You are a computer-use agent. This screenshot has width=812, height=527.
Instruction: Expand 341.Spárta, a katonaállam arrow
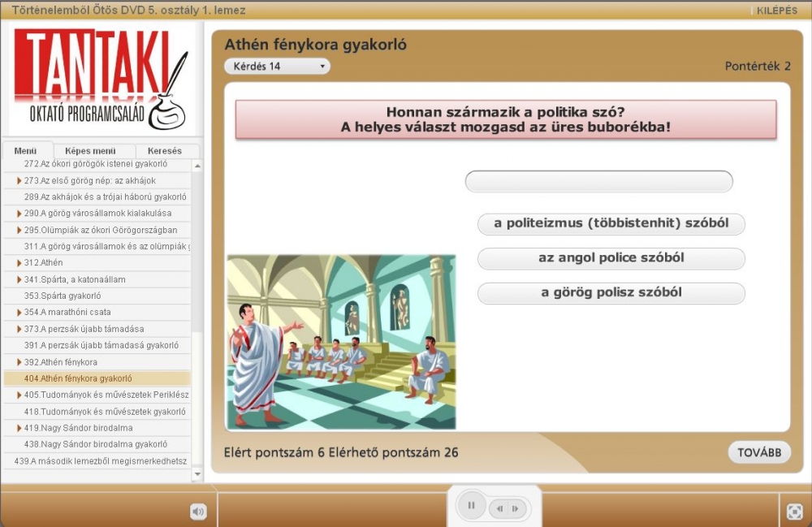[x=19, y=279]
